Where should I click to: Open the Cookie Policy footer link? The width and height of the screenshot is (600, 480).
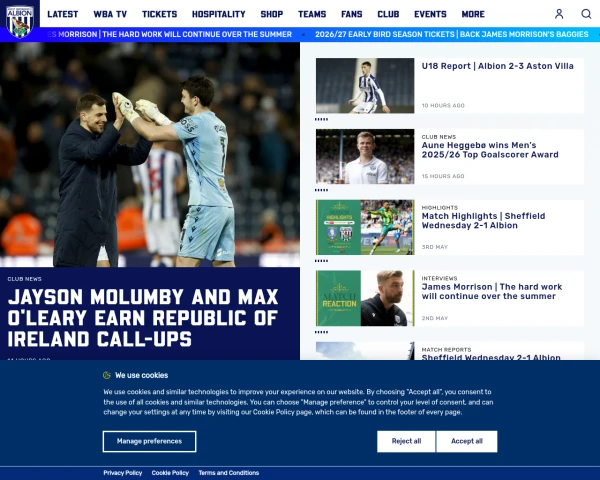[x=170, y=473]
